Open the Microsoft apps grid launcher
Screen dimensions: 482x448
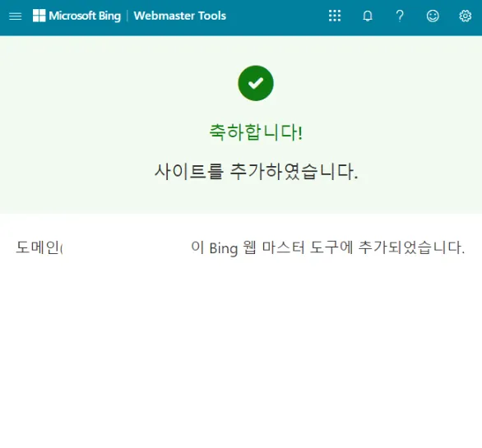335,16
